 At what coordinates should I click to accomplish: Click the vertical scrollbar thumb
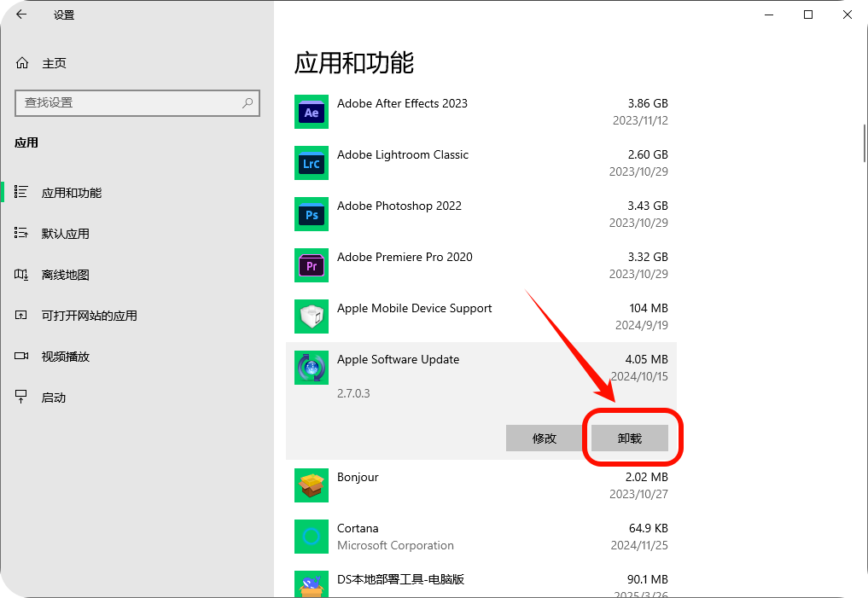[x=864, y=142]
